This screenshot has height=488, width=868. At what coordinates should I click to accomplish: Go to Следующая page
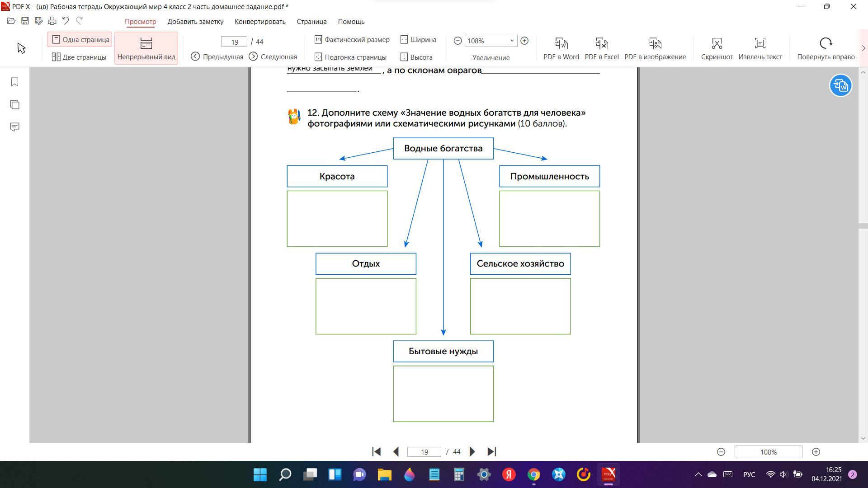273,56
